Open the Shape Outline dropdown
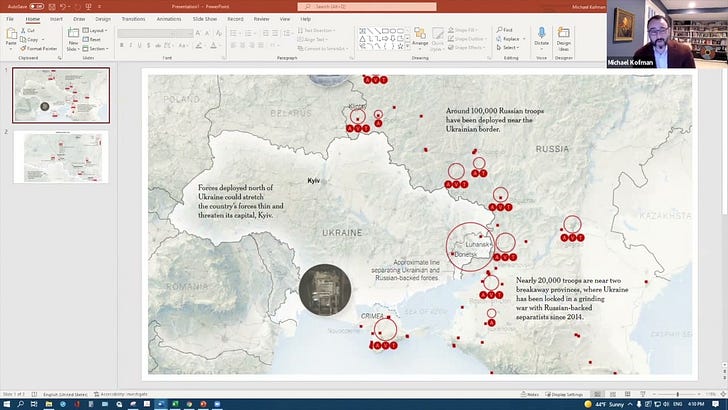 click(467, 39)
